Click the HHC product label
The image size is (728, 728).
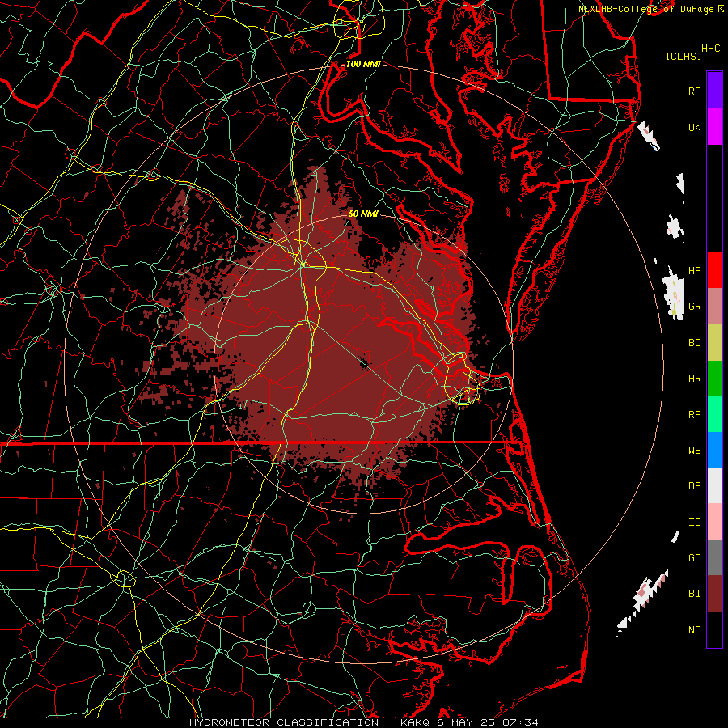(710, 49)
